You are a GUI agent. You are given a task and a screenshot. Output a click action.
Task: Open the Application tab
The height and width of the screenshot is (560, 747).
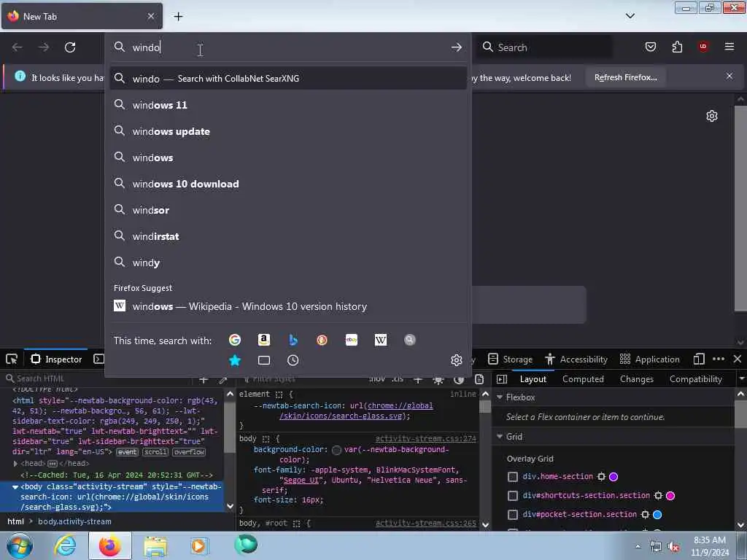pos(649,359)
